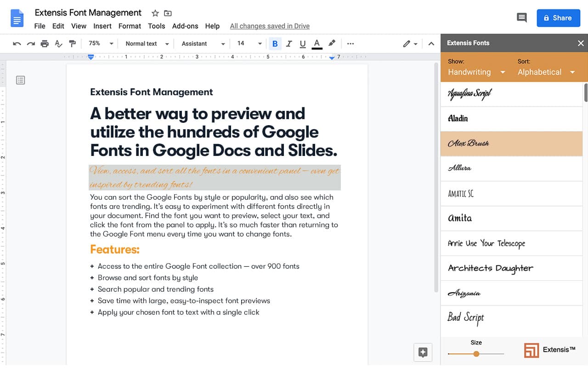Toggle Italic formatting
Image resolution: width=588 pixels, height=368 pixels.
[288, 44]
